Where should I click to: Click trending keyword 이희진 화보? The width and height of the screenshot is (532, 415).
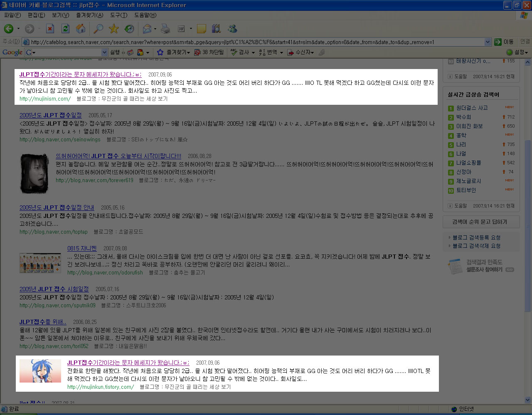(x=469, y=126)
